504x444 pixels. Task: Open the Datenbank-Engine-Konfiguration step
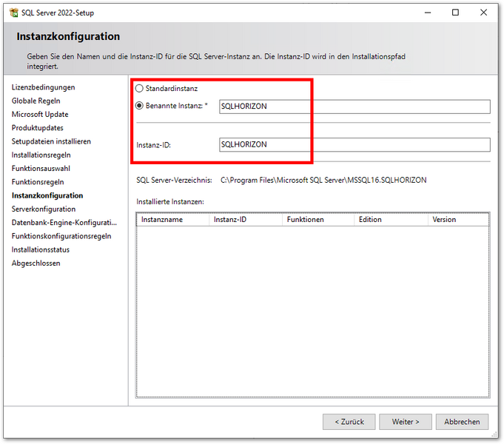(x=64, y=223)
